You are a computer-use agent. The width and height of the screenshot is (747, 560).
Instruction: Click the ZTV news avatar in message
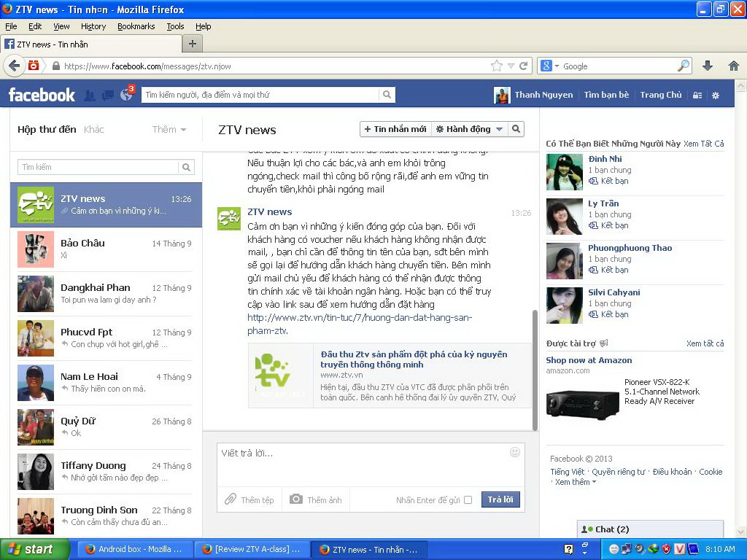[x=229, y=219]
